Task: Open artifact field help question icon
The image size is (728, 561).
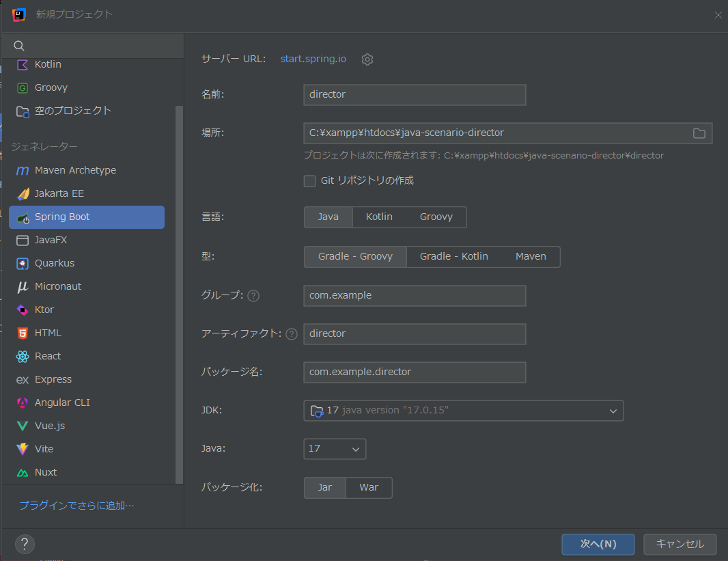Action: (292, 334)
